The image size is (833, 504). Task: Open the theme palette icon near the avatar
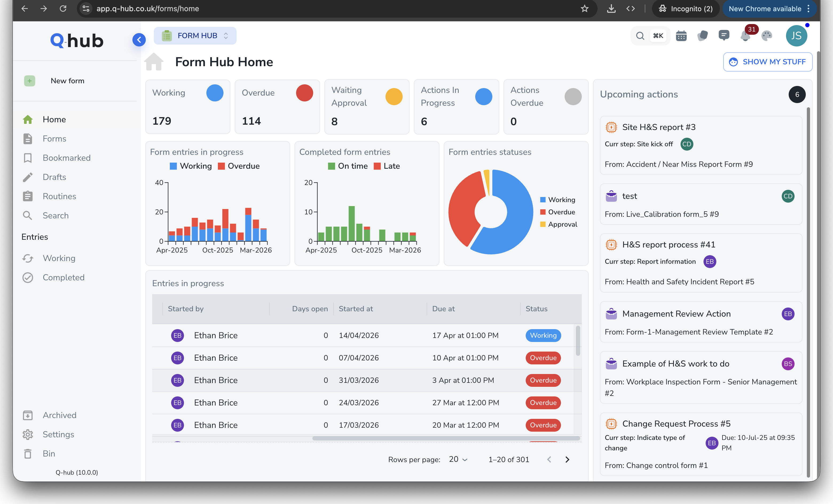tap(767, 36)
